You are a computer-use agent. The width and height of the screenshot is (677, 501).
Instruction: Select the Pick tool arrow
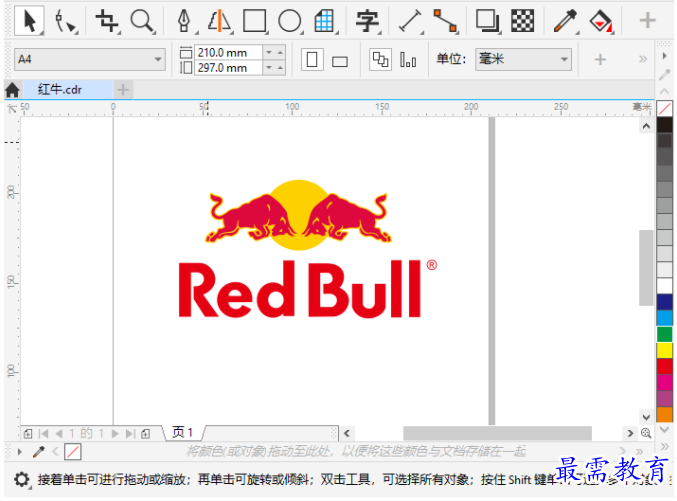(x=29, y=21)
